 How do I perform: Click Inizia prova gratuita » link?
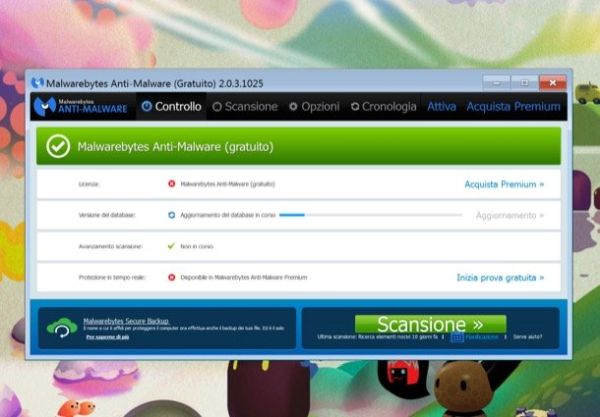(x=500, y=278)
